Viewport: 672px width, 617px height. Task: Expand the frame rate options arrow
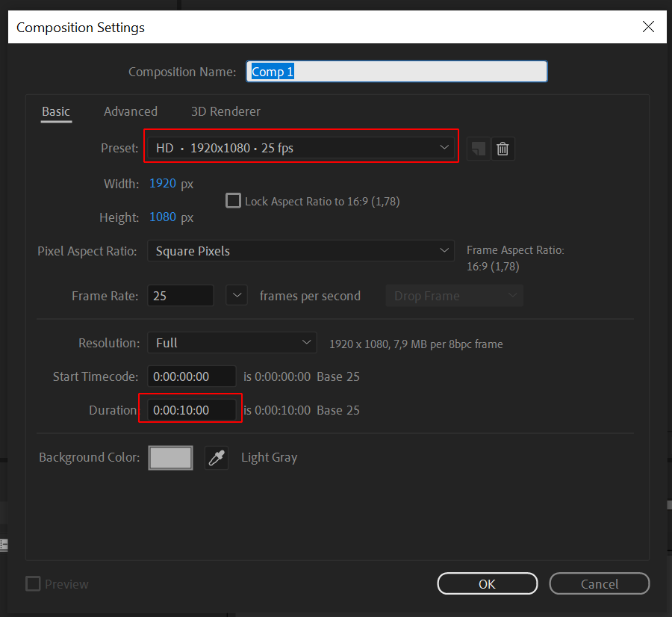236,296
